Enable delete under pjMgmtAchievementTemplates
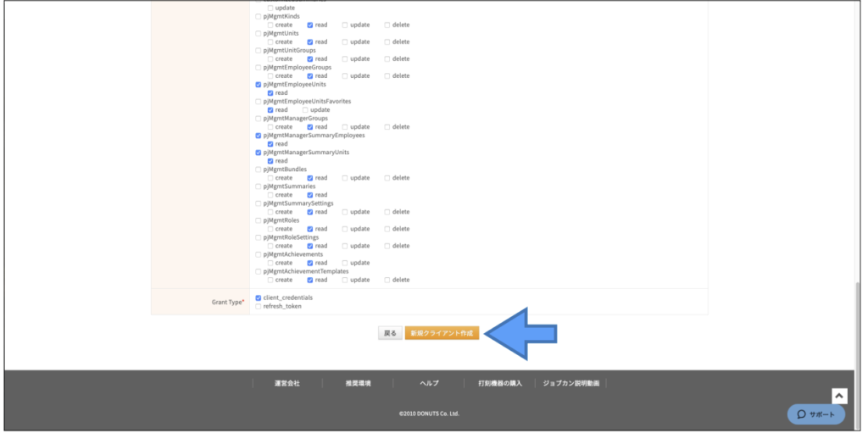This screenshot has width=868, height=439. point(387,280)
